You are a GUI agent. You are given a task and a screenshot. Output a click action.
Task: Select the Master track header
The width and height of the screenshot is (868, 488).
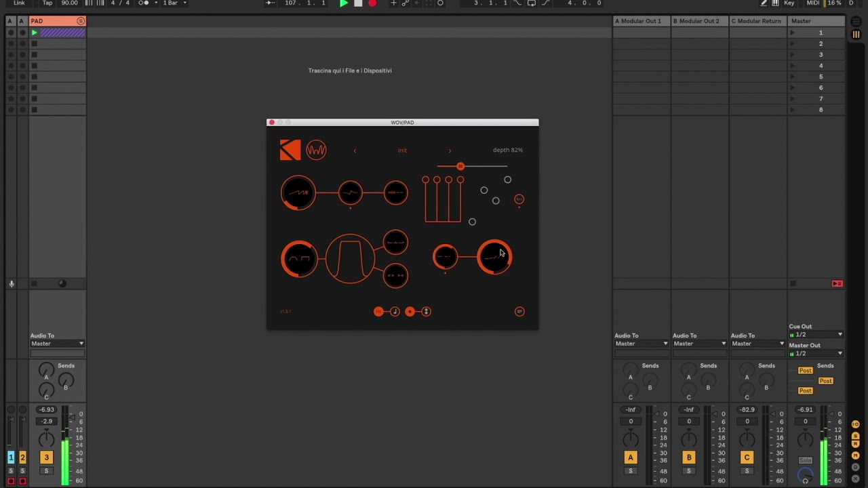pos(818,21)
